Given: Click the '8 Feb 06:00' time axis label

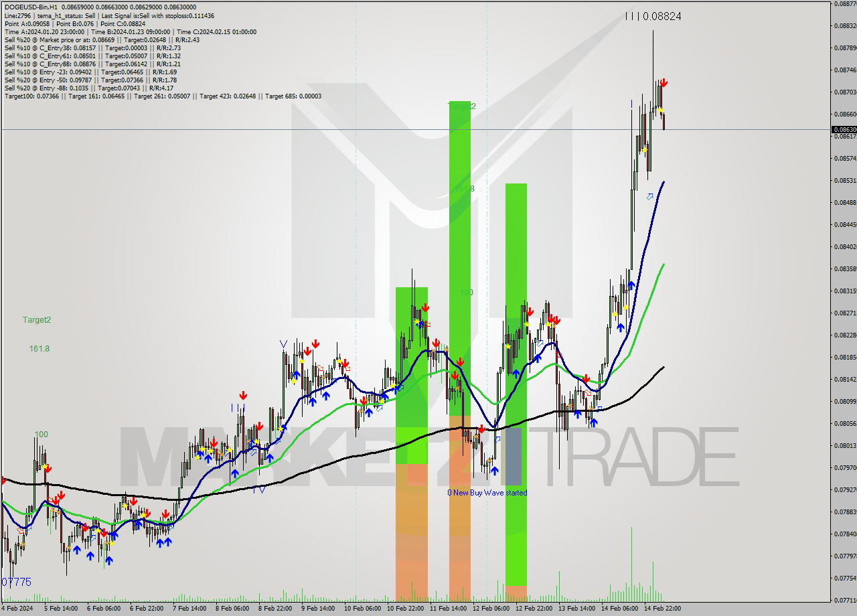Looking at the screenshot, I should (232, 609).
